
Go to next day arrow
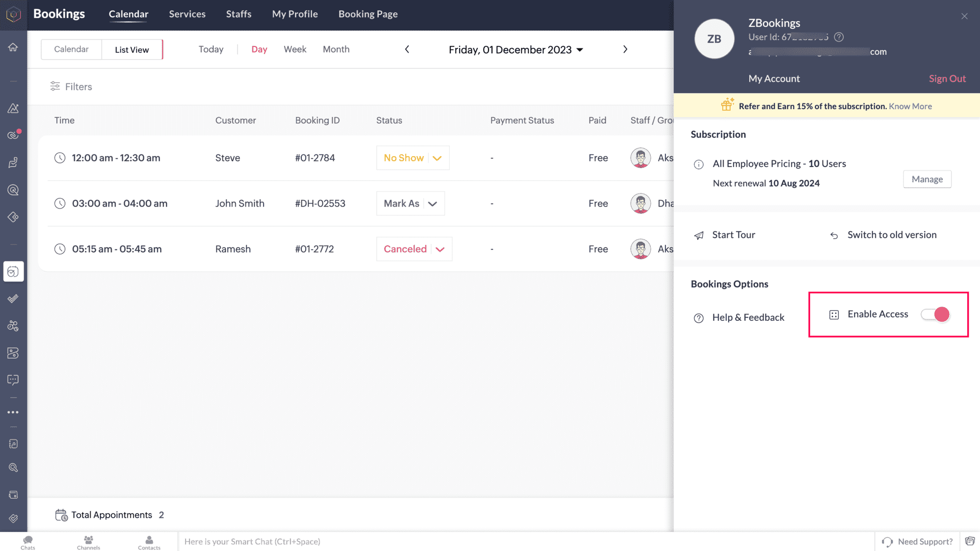(x=625, y=49)
